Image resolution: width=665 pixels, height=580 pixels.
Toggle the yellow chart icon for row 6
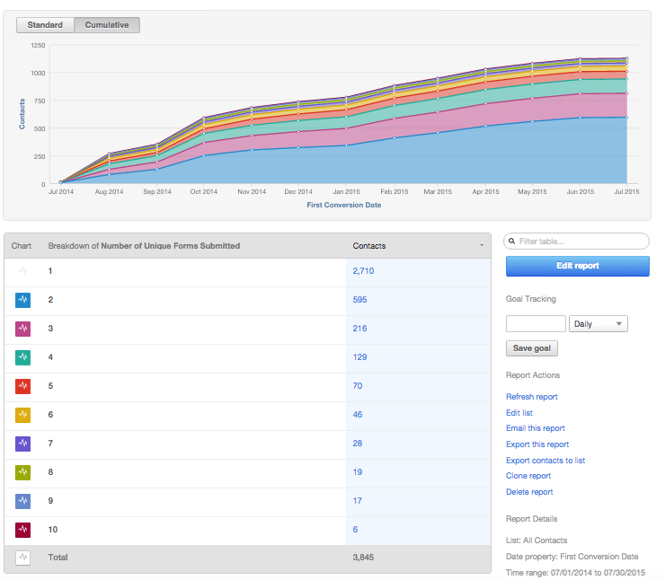click(22, 414)
